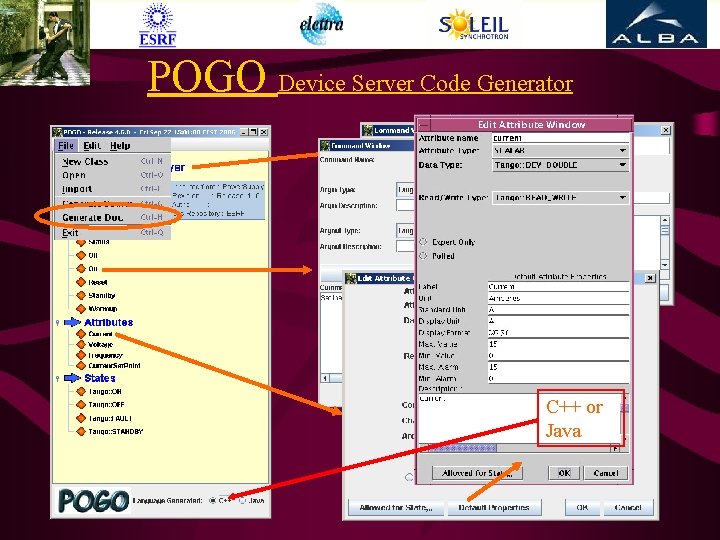Click the Tango::FAULT state diamond icon
The width and height of the screenshot is (720, 540).
click(x=81, y=418)
